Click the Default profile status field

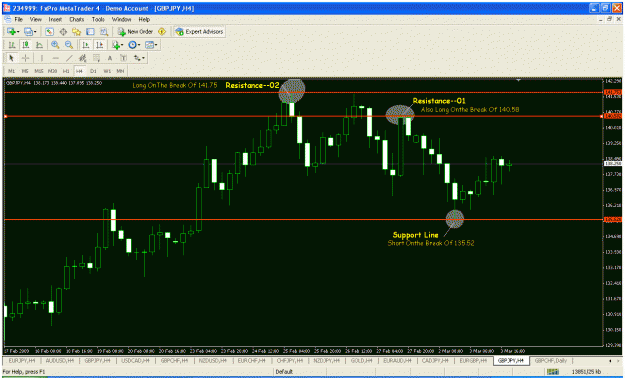284,372
